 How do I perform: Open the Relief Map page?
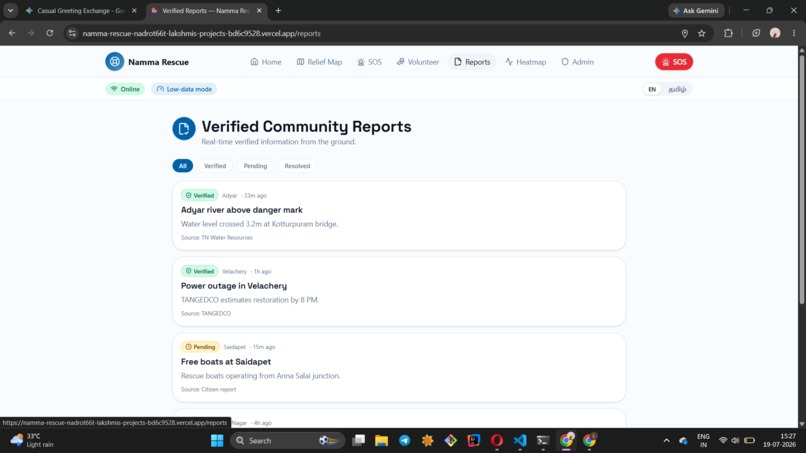tap(319, 62)
